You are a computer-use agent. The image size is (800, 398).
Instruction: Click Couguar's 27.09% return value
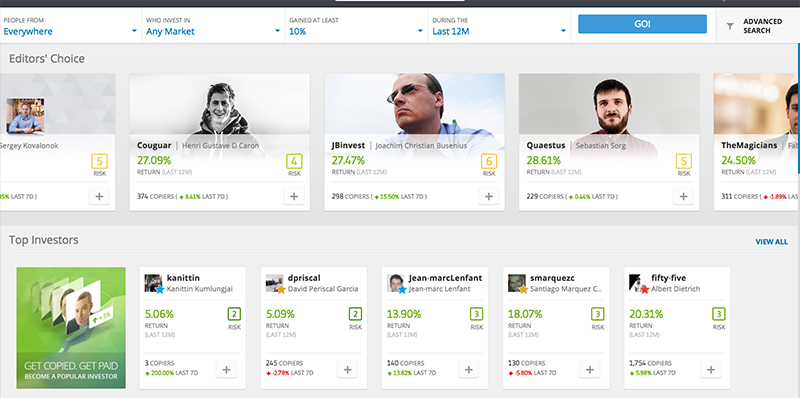(x=154, y=161)
